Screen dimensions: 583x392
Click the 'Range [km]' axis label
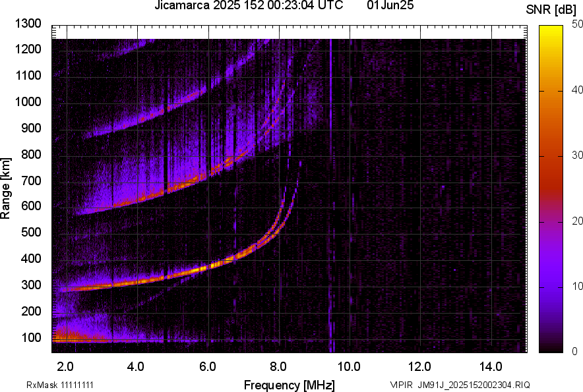tap(5, 188)
